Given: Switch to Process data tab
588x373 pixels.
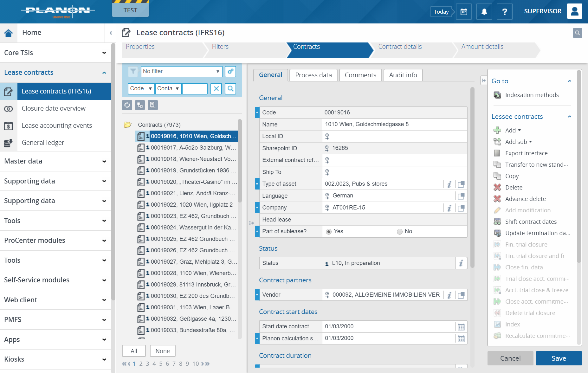Looking at the screenshot, I should pos(313,75).
